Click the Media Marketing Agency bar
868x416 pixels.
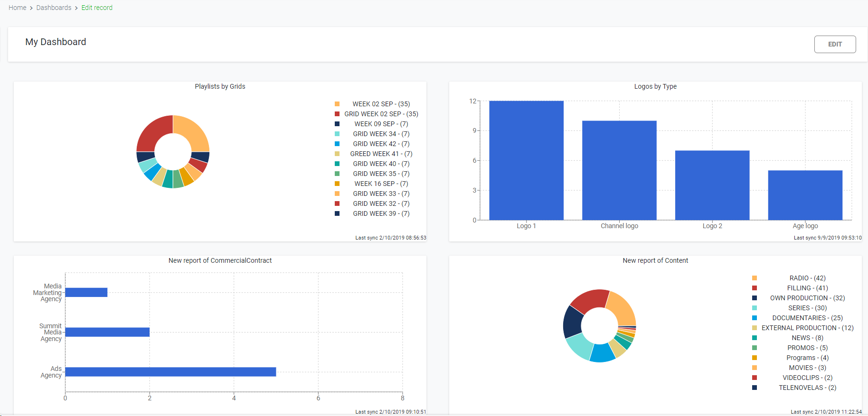[x=86, y=292]
